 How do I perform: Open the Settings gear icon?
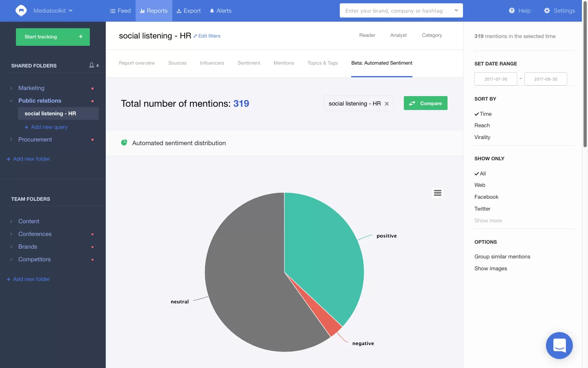tap(547, 11)
